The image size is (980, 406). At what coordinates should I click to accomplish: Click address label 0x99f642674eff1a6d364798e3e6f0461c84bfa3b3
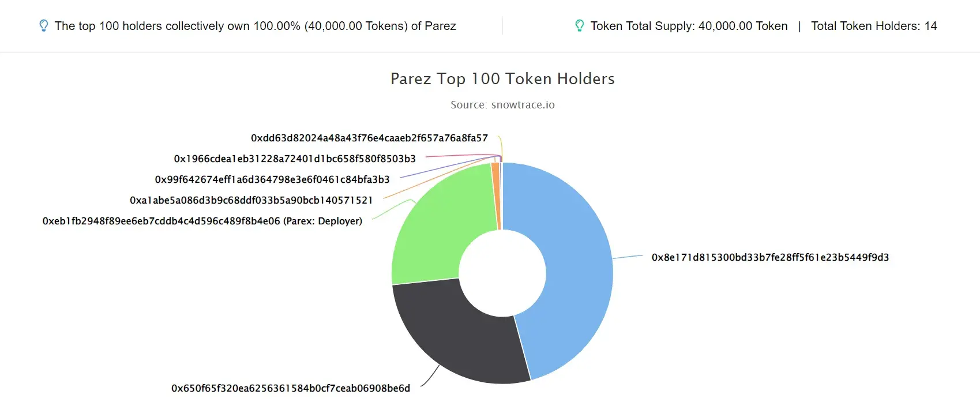[272, 179]
